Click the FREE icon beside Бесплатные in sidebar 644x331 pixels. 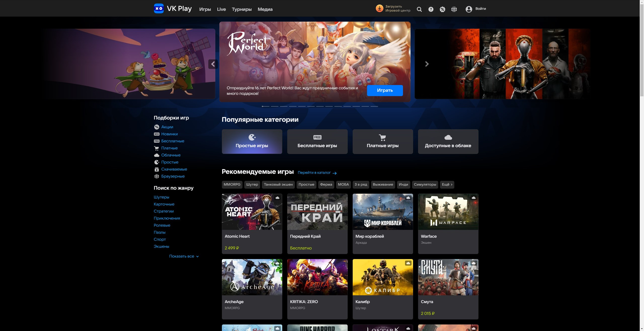coord(156,141)
